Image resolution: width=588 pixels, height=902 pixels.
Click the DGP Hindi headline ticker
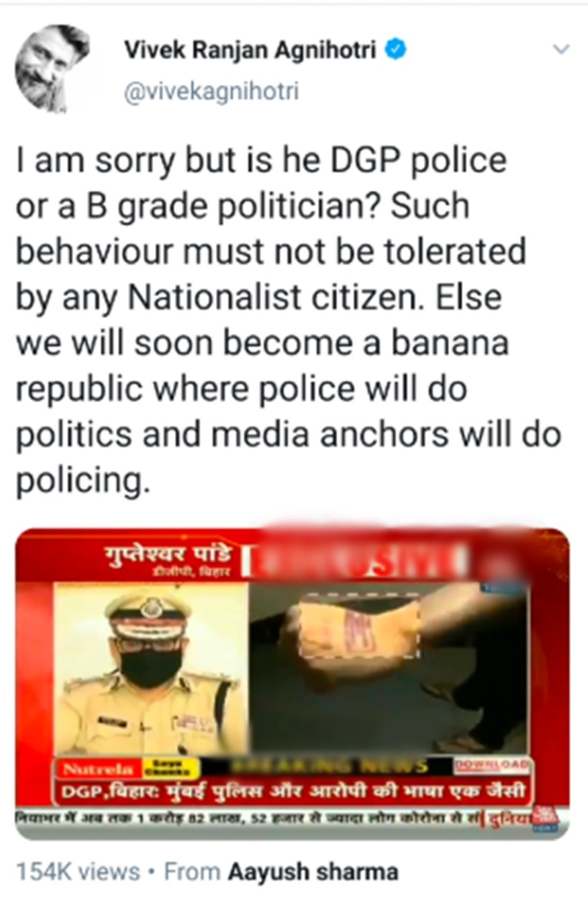coord(292,791)
